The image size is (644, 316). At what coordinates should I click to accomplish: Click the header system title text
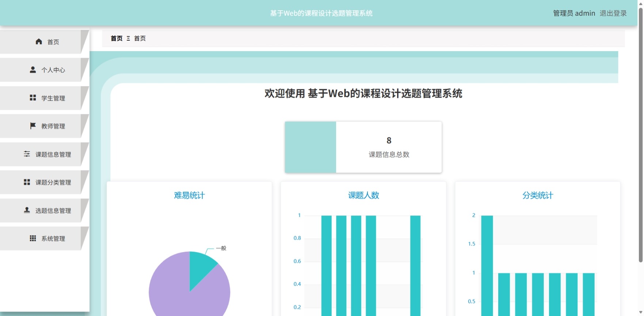coord(321,13)
